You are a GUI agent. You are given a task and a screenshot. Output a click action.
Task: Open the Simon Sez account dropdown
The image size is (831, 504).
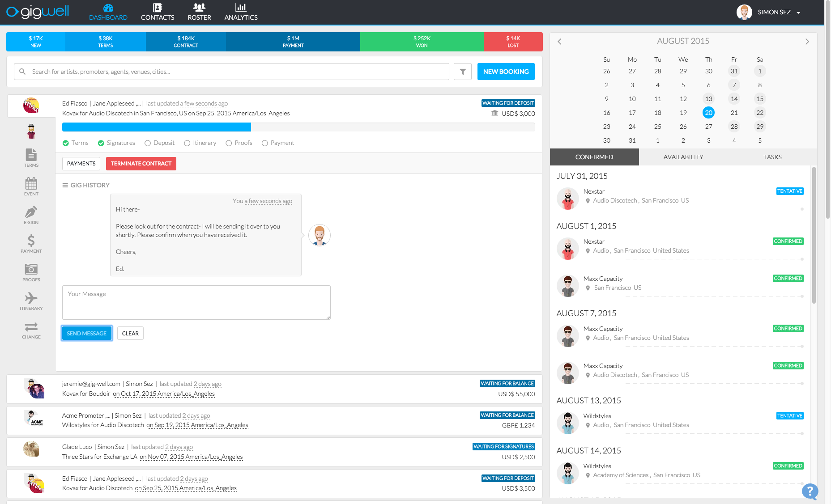pos(773,12)
